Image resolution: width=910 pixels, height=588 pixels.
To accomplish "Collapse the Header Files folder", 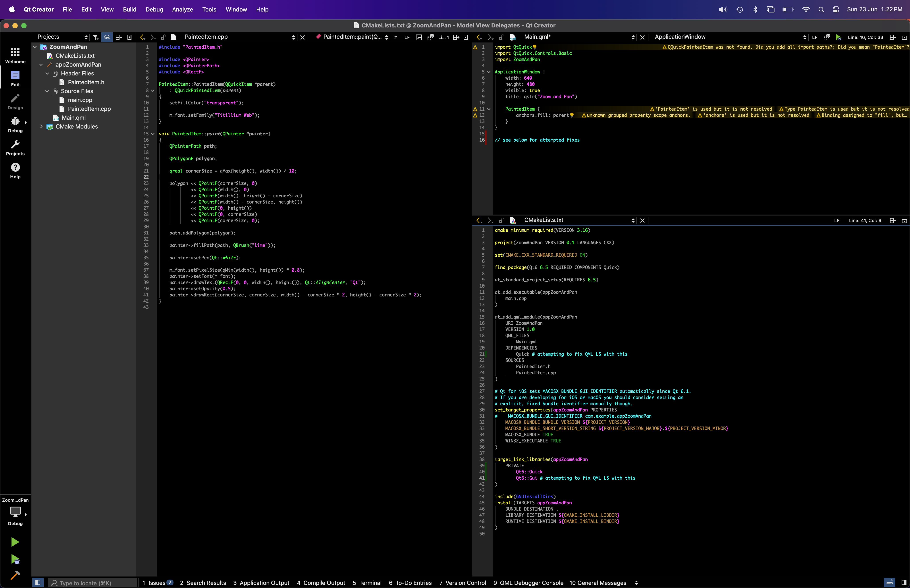I will [47, 73].
